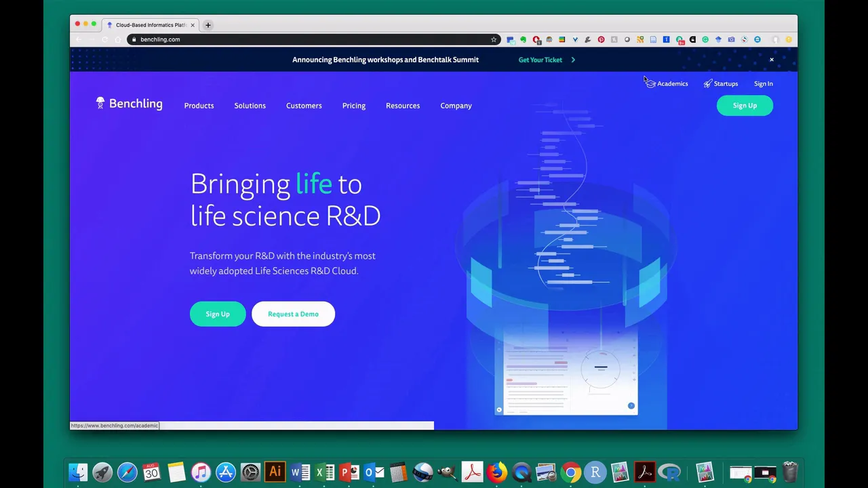Open the Trash in the dock
Viewport: 868px width, 488px height.
[x=790, y=472]
